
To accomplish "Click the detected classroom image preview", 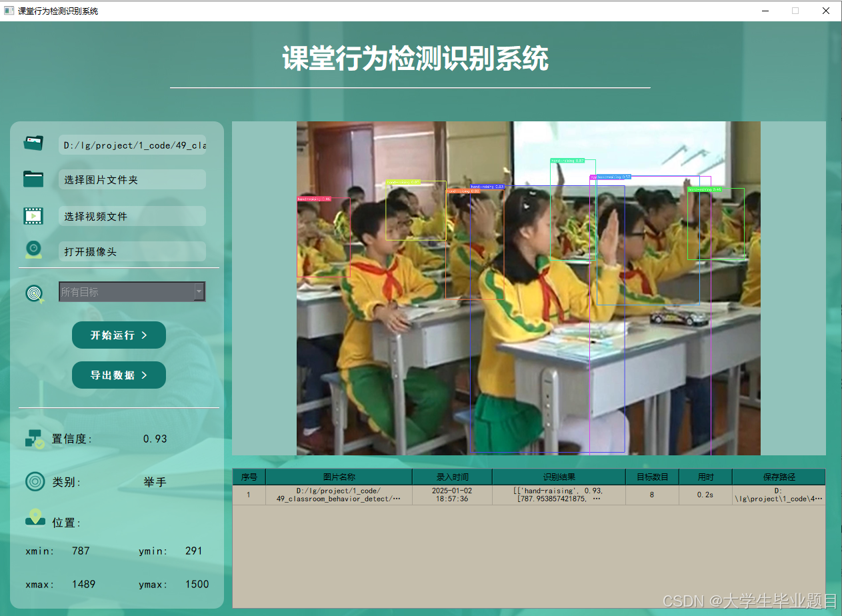I will pyautogui.click(x=529, y=288).
